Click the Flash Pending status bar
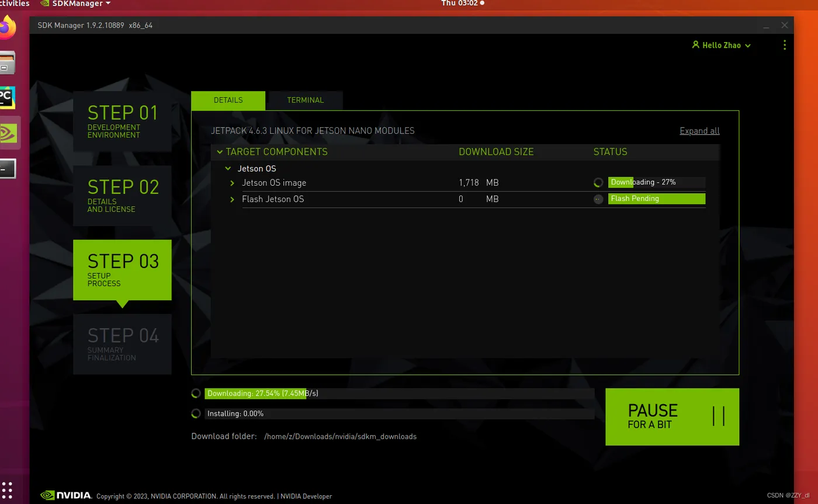 pyautogui.click(x=657, y=199)
